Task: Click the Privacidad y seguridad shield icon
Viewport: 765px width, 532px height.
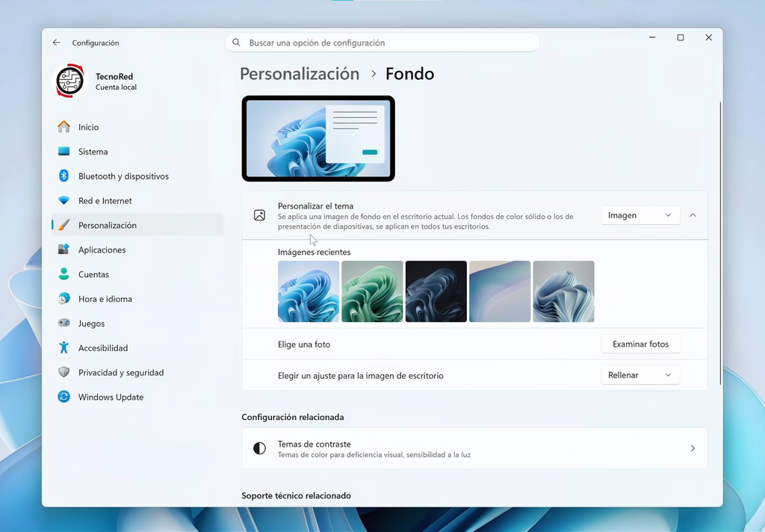Action: coord(64,372)
